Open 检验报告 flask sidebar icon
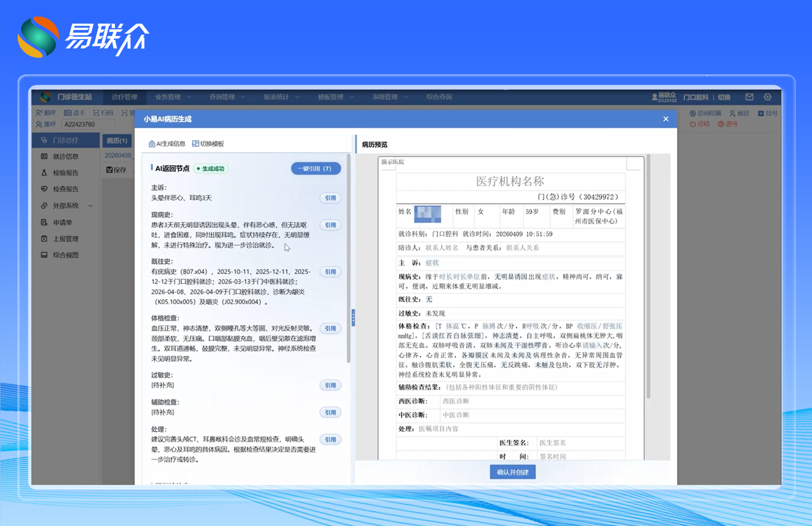Image resolution: width=812 pixels, height=526 pixels. click(x=44, y=173)
